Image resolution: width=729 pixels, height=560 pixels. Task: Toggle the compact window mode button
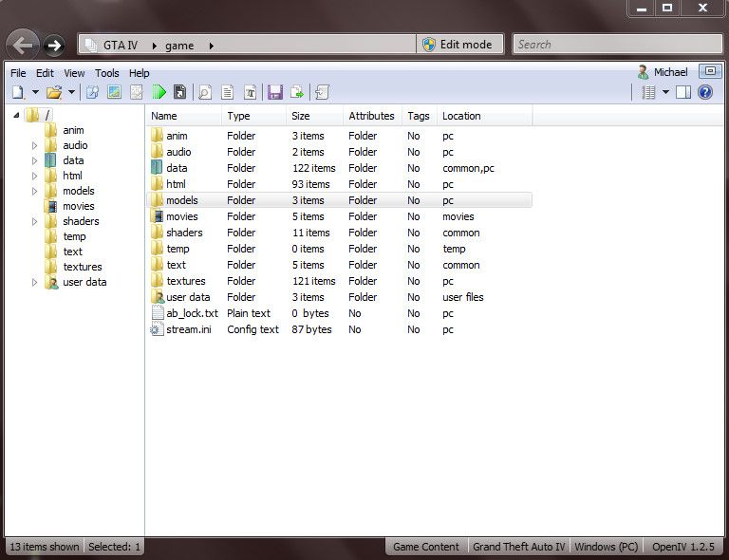[710, 71]
